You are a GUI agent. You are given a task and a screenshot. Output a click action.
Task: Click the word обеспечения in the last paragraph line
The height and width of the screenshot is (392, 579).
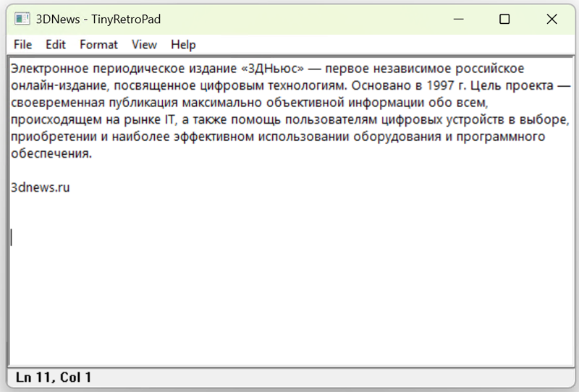pyautogui.click(x=49, y=153)
